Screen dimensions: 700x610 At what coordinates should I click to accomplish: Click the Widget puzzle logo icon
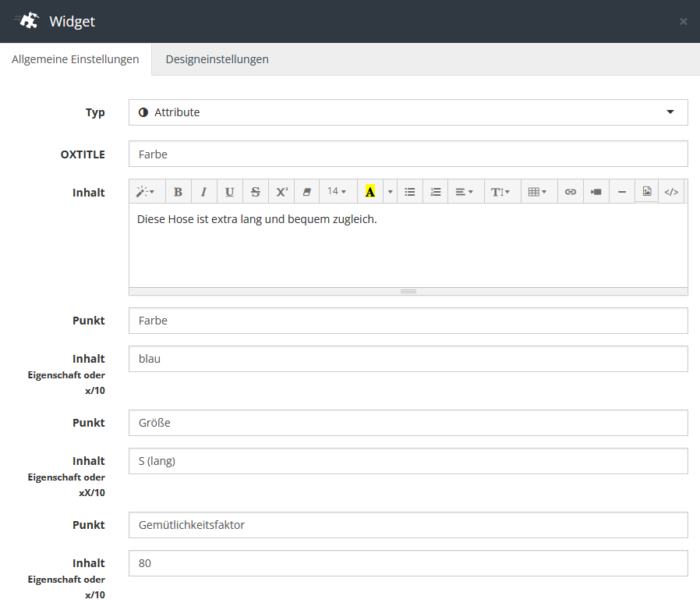click(x=27, y=20)
